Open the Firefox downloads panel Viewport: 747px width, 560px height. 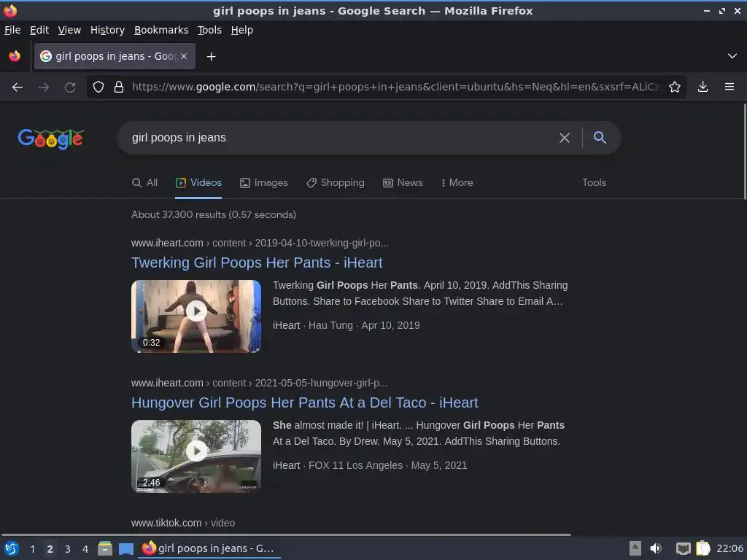point(703,87)
